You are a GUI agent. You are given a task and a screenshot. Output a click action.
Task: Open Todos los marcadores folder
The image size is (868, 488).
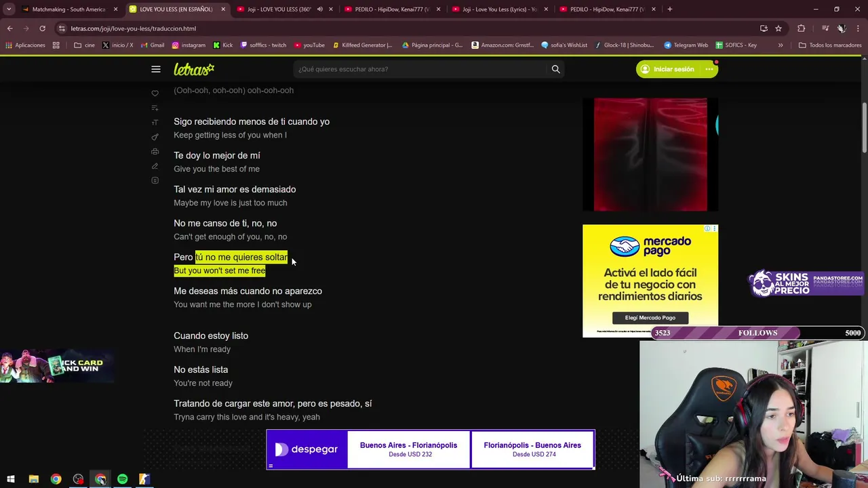coord(830,45)
